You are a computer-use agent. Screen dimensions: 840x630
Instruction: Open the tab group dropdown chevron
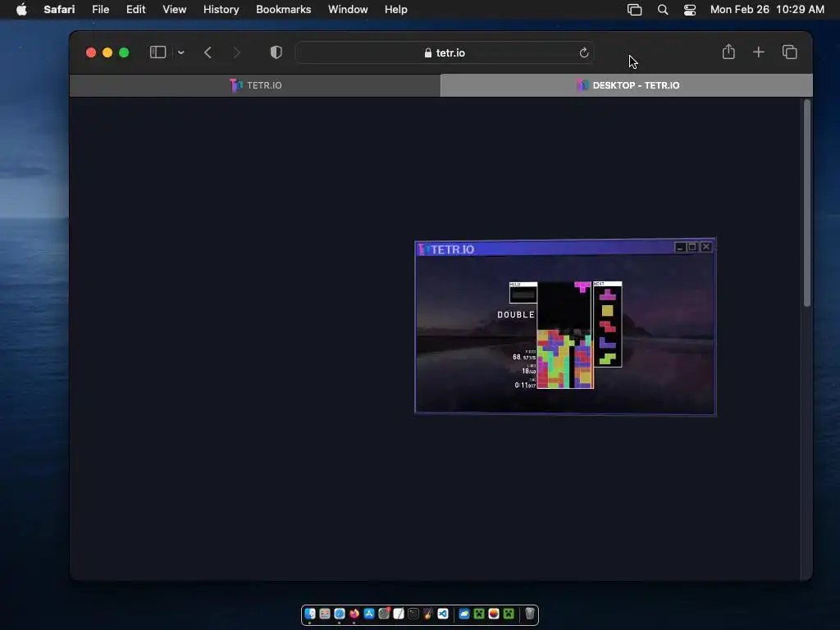[181, 52]
